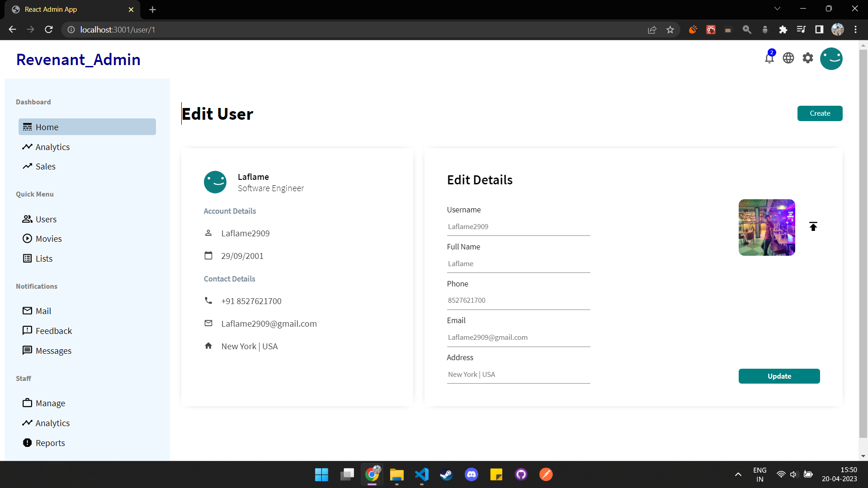Expand the browser menu chevron in titlebar

tap(778, 8)
